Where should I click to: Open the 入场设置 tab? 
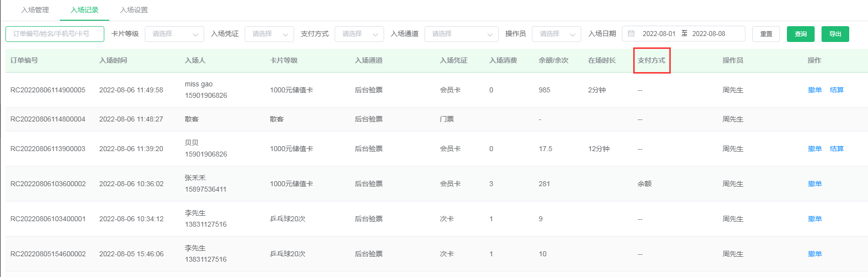point(134,10)
